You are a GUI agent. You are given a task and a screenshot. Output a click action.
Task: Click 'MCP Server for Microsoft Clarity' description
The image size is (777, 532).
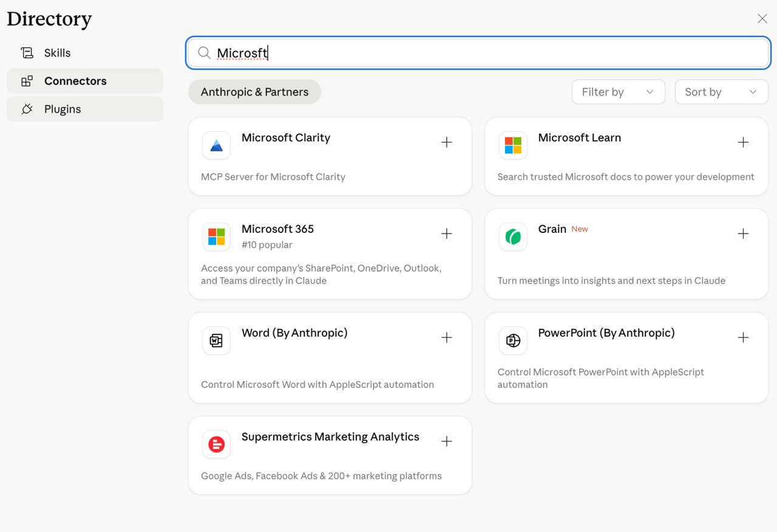click(x=273, y=177)
